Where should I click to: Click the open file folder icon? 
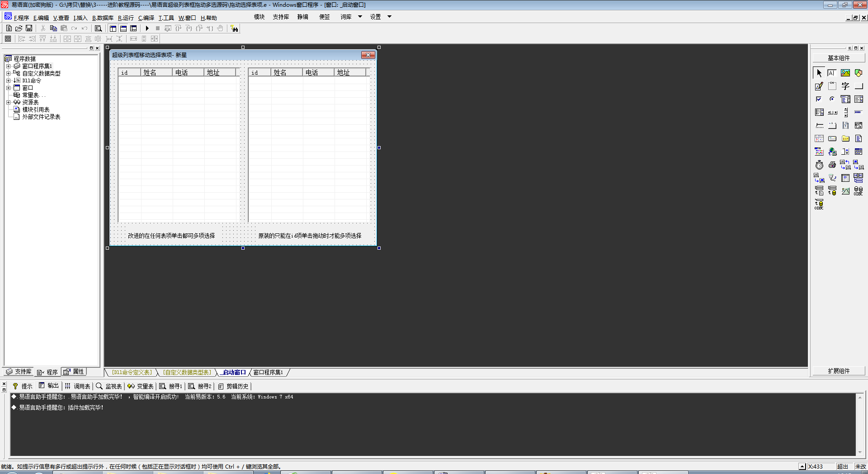click(x=19, y=28)
